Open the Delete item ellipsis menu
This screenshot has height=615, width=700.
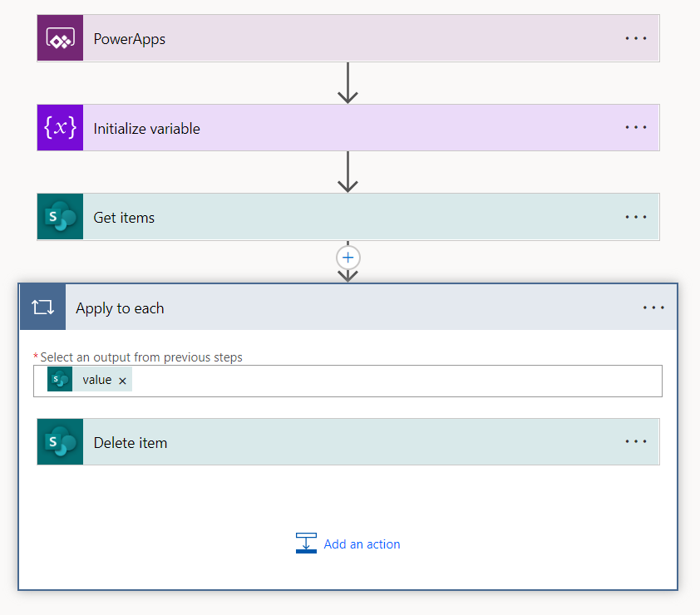(635, 441)
